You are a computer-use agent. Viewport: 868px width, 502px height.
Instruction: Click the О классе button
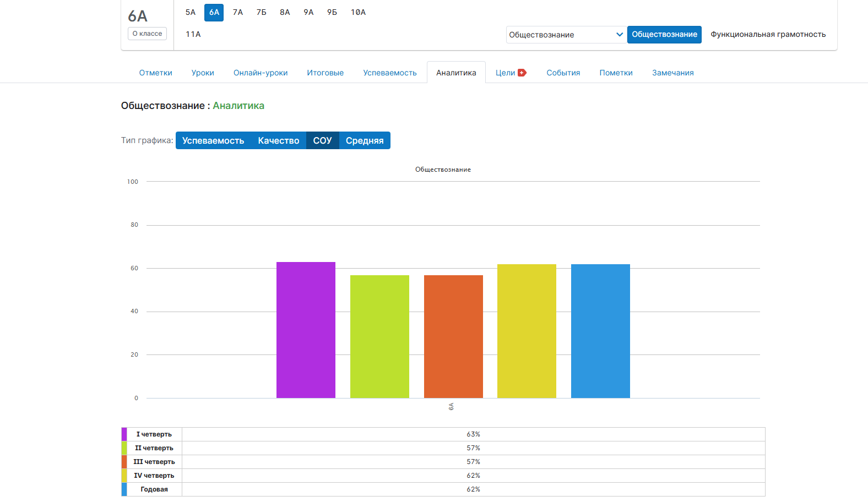click(x=147, y=34)
